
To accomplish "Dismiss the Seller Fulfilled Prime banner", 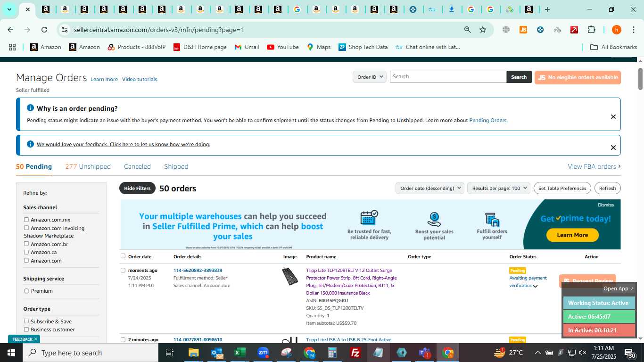I will 606,205.
